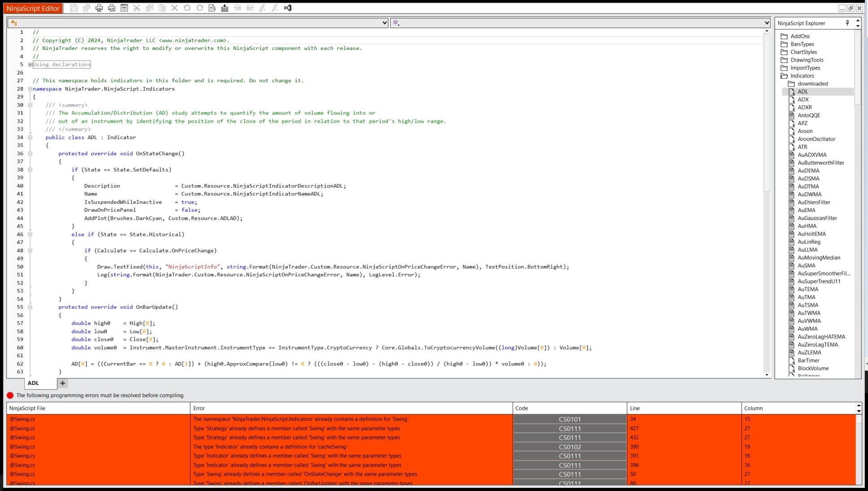Click the Page Setup toolbar icon

point(124,8)
